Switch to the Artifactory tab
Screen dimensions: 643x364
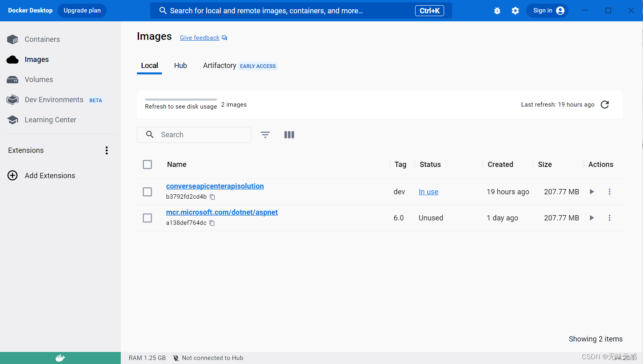click(x=219, y=66)
